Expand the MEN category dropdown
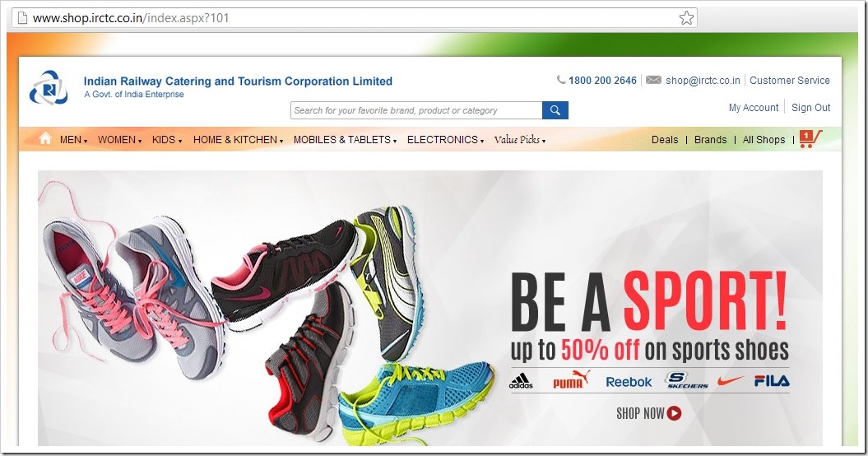The image size is (868, 456). pos(73,140)
